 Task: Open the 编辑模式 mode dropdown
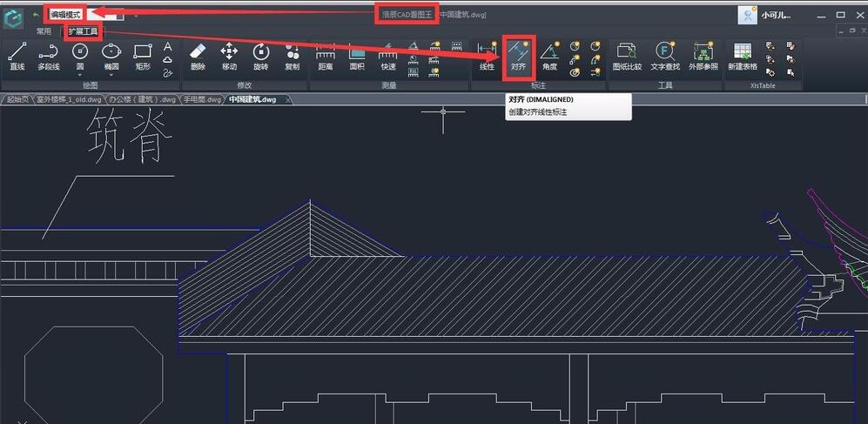120,15
